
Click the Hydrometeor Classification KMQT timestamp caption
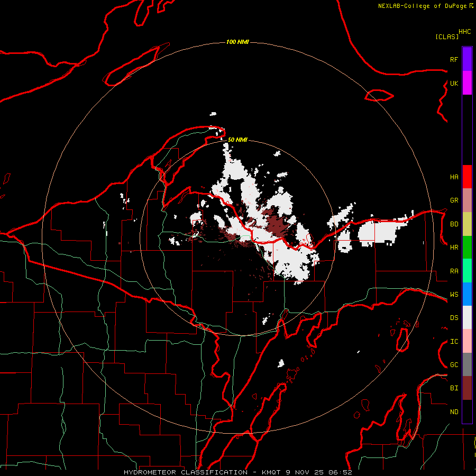click(x=238, y=472)
